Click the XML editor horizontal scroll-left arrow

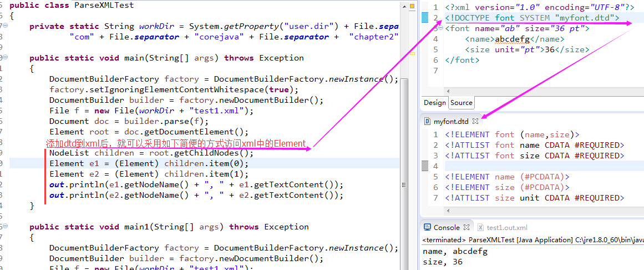[448, 91]
